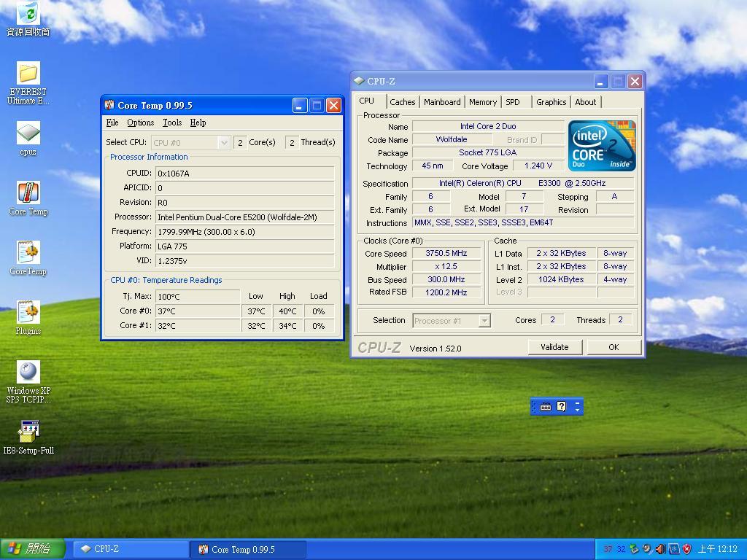Viewport: 747px width, 560px height.
Task: Open the Core Temp Options menu
Action: pos(141,122)
